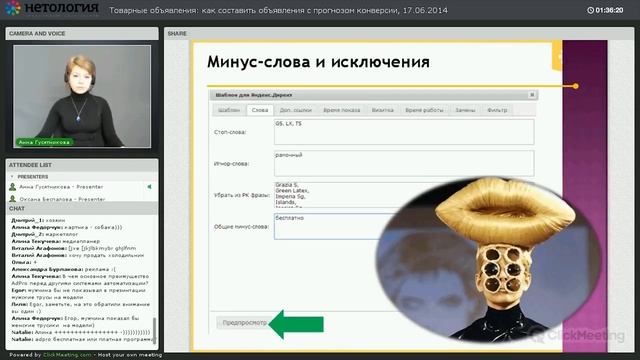The image size is (640, 360).
Task: Open the Время показа tab
Action: click(x=342, y=110)
